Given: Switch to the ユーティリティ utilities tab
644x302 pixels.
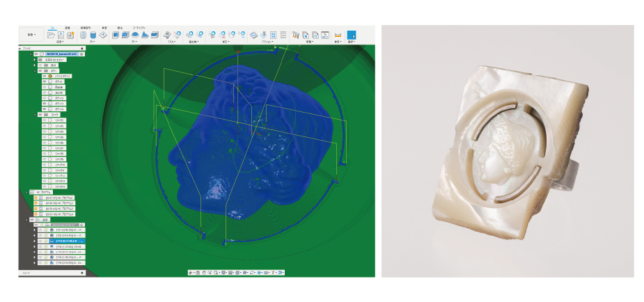Looking at the screenshot, I should coord(139,28).
